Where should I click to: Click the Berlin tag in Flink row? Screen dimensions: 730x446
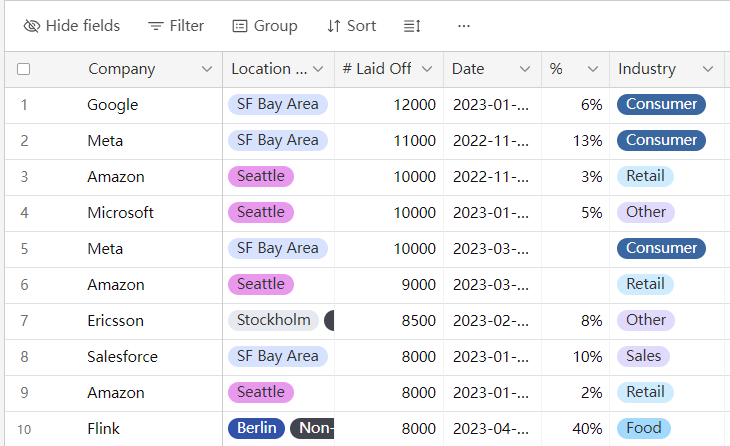(x=257, y=428)
